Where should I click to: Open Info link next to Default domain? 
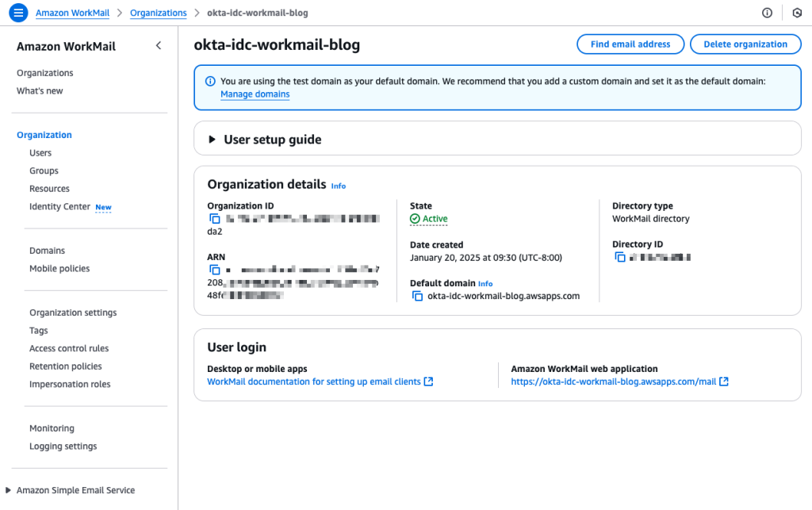(485, 284)
